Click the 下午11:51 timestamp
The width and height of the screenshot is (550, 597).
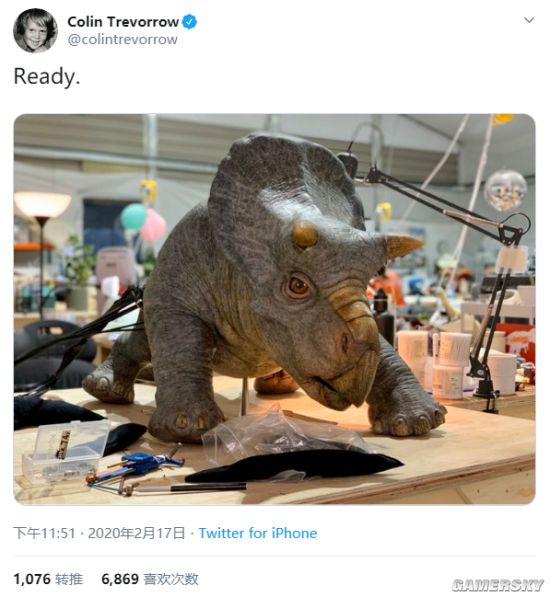point(45,533)
